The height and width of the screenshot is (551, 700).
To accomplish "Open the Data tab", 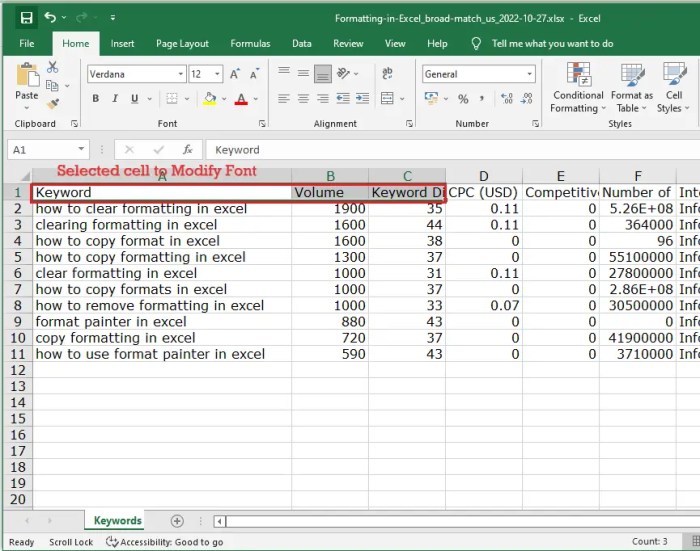I will [301, 43].
